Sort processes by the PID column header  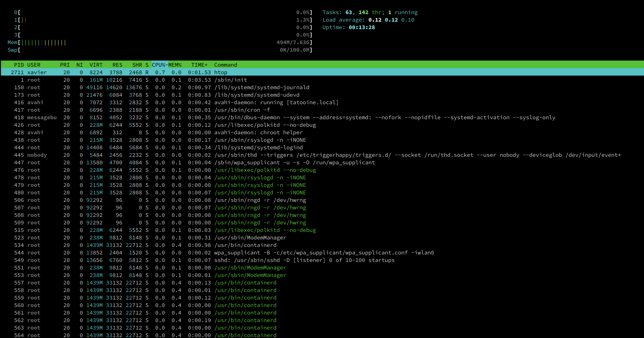(19, 65)
